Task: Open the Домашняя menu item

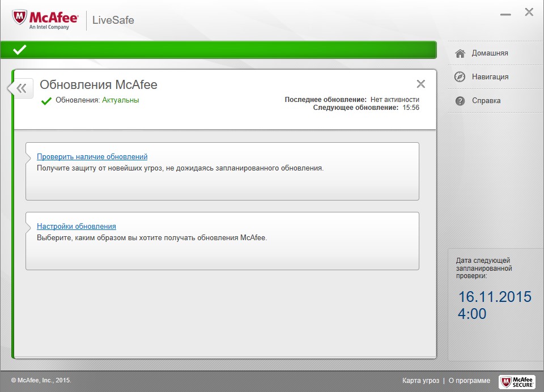Action: [490, 53]
